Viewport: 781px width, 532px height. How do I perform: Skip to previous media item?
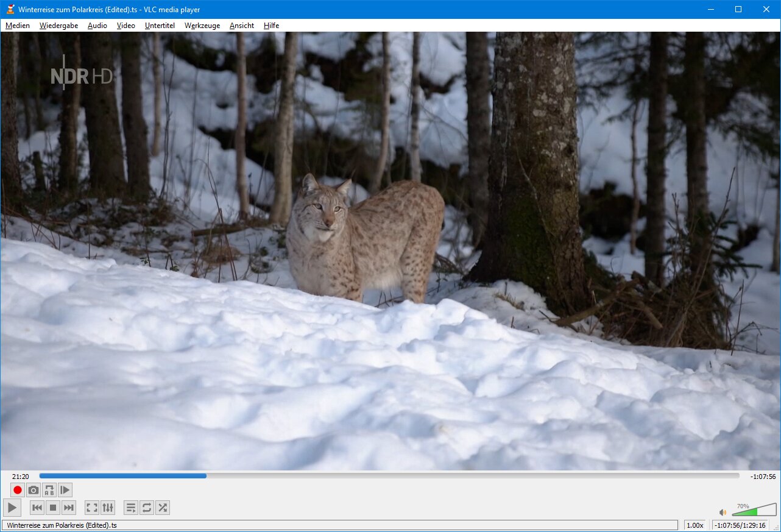37,508
